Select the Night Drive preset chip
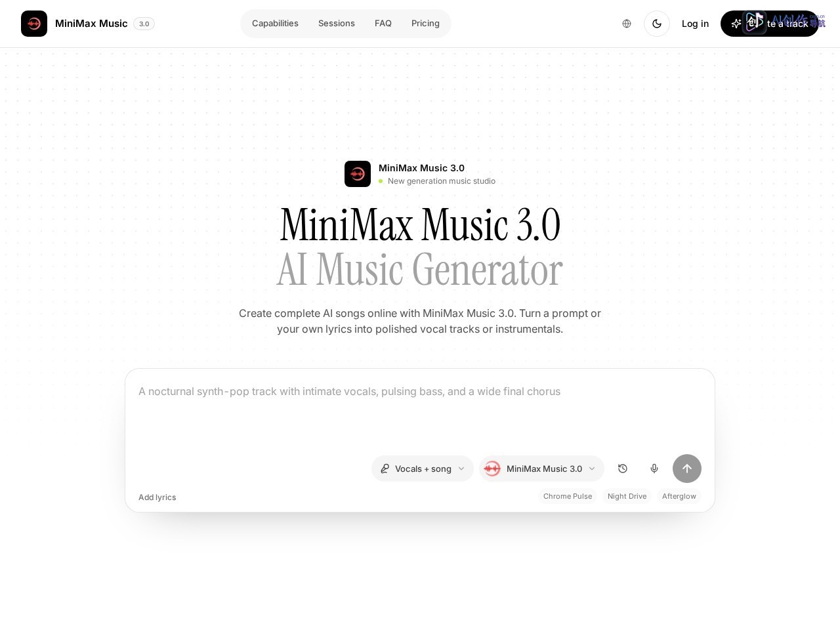The height and width of the screenshot is (630, 840). 627,496
